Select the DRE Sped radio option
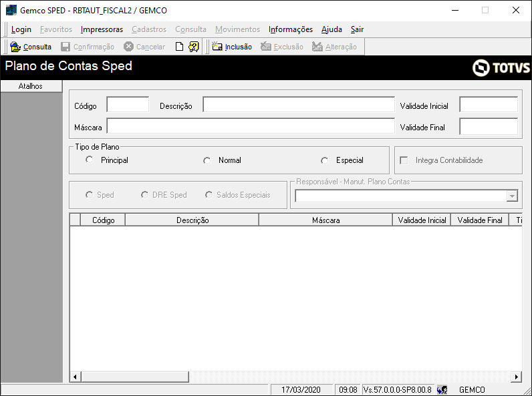The image size is (532, 396). (x=144, y=194)
